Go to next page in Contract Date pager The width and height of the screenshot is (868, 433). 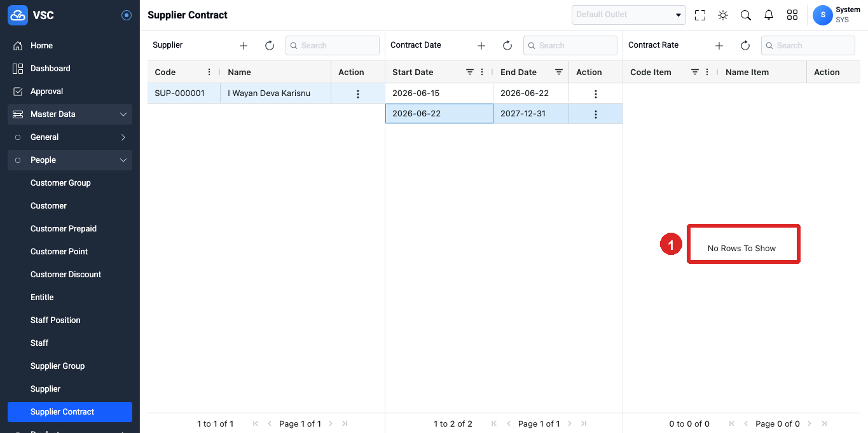pyautogui.click(x=570, y=423)
